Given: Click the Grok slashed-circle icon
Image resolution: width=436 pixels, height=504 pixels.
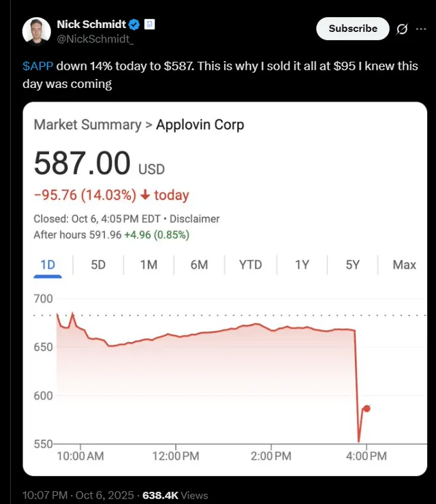Looking at the screenshot, I should point(402,29).
